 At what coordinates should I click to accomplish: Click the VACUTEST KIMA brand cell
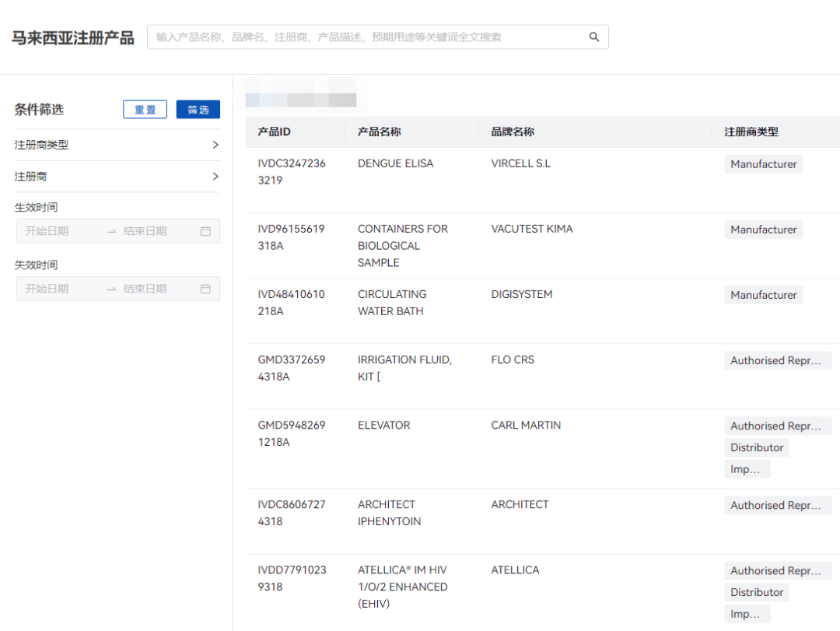532,229
